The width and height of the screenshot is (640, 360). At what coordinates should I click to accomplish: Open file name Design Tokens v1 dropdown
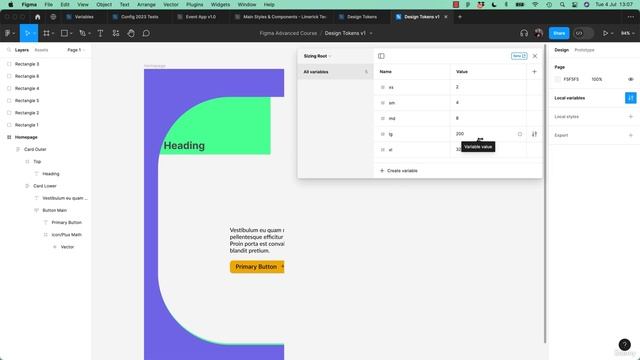pos(371,33)
